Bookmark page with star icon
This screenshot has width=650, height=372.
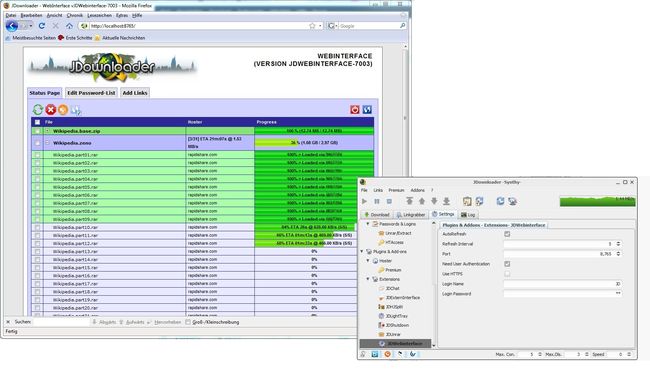(x=312, y=26)
